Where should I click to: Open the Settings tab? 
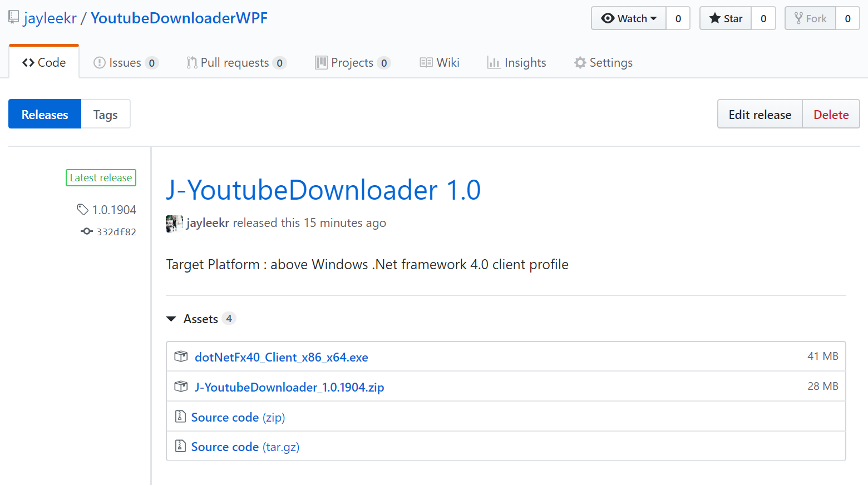point(604,62)
